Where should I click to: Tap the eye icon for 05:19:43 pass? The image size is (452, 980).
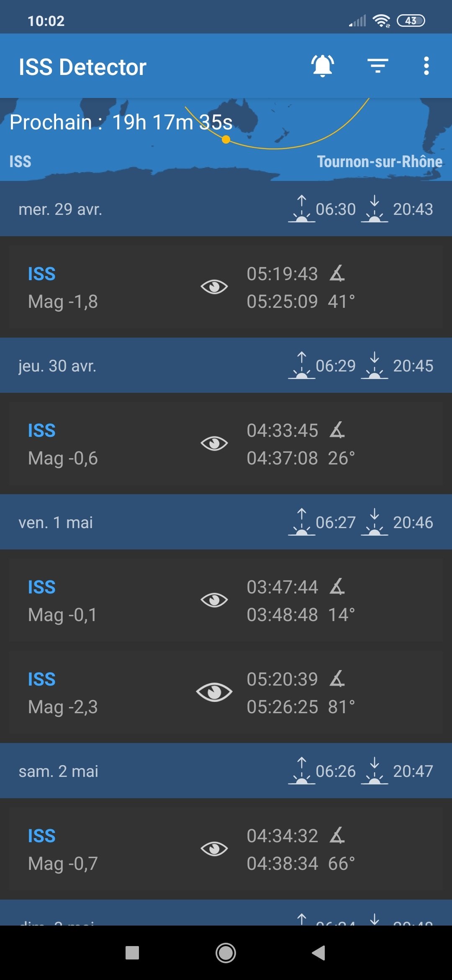tap(214, 287)
